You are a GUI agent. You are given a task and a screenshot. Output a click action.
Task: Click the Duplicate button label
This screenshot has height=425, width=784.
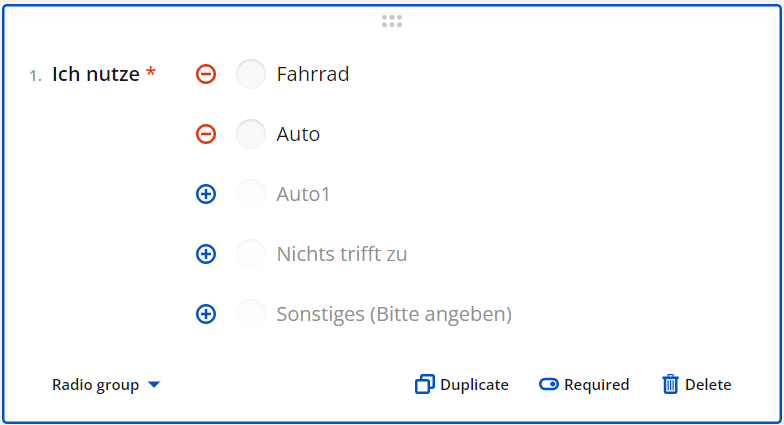point(474,385)
